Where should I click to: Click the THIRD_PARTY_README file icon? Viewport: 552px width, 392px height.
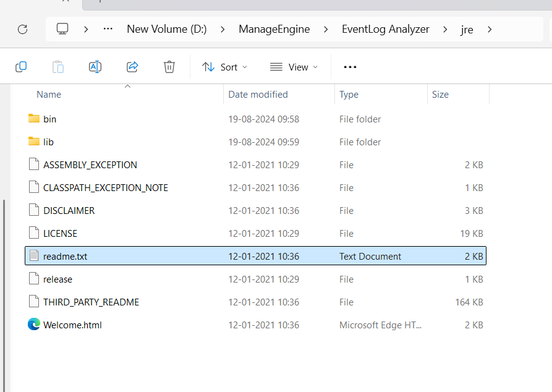pyautogui.click(x=34, y=302)
